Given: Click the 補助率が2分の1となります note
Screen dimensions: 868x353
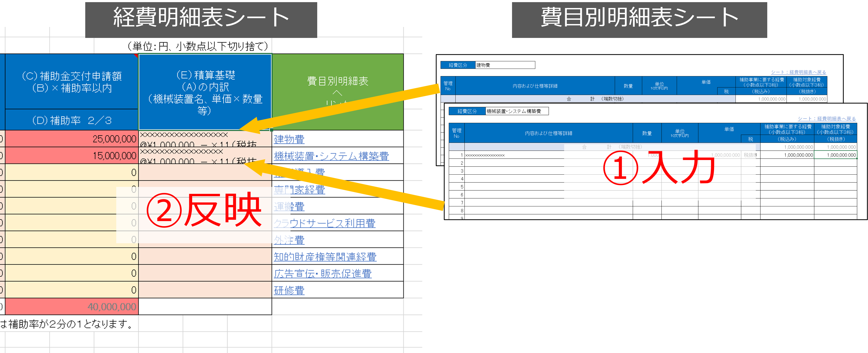Looking at the screenshot, I should click(x=67, y=324).
